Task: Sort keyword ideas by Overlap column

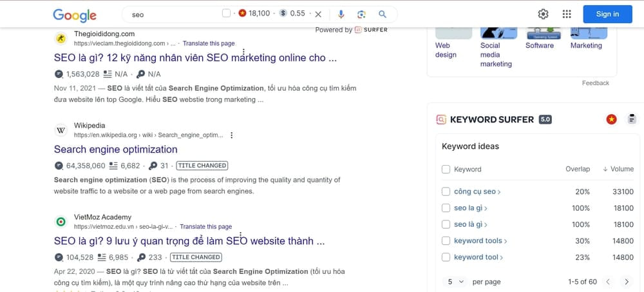Action: pos(578,169)
